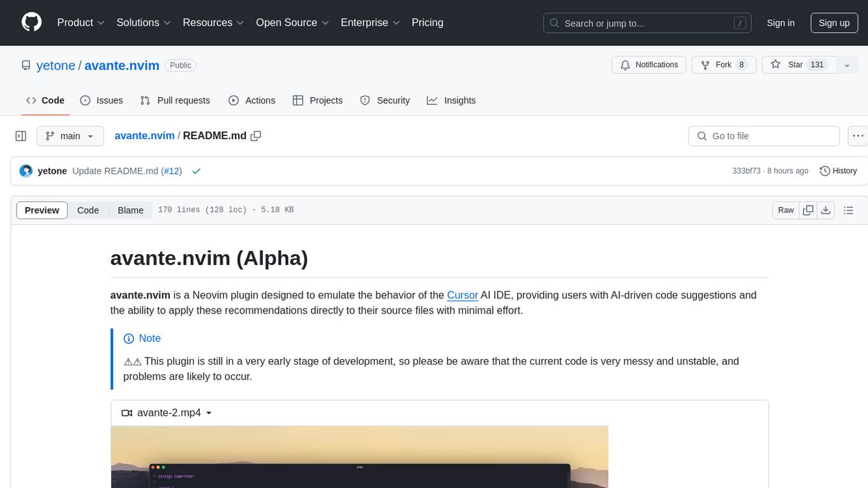Click the fork count 8
This screenshot has width=868, height=488.
click(x=741, y=65)
